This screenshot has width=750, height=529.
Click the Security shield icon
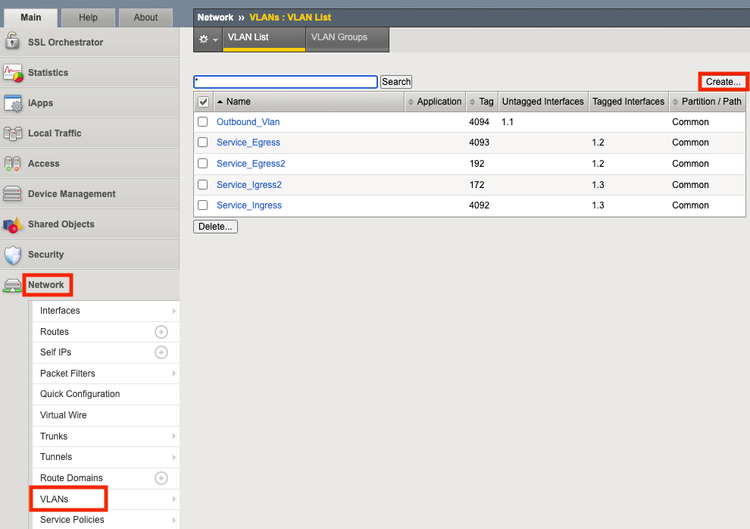pos(12,255)
